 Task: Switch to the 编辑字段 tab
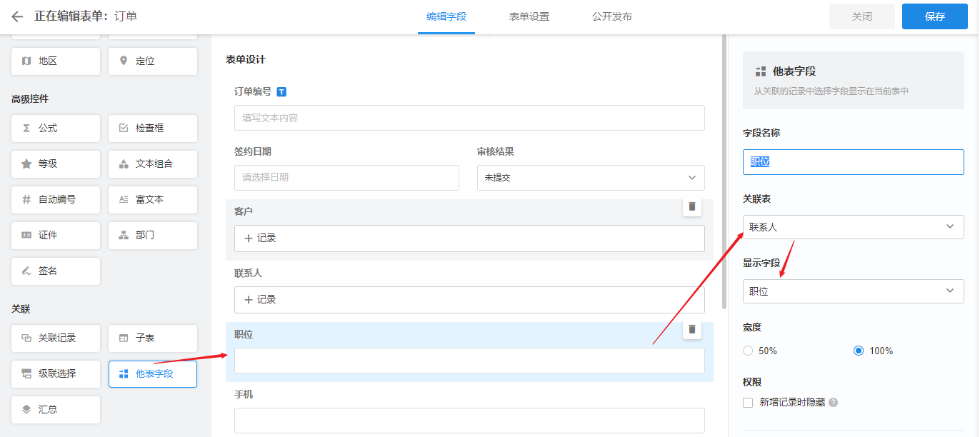446,16
